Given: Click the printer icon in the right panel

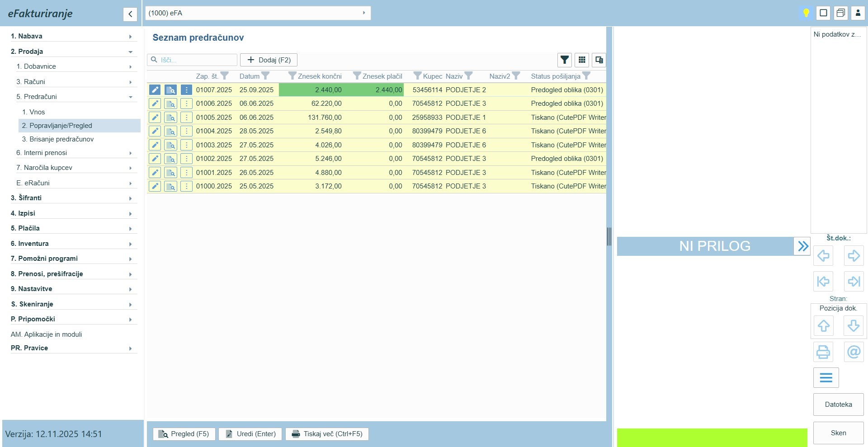Looking at the screenshot, I should tap(823, 352).
